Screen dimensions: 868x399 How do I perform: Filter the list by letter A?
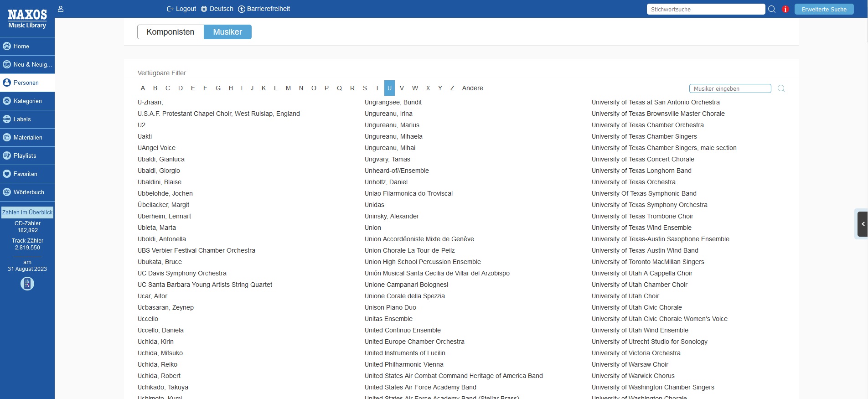(x=143, y=88)
